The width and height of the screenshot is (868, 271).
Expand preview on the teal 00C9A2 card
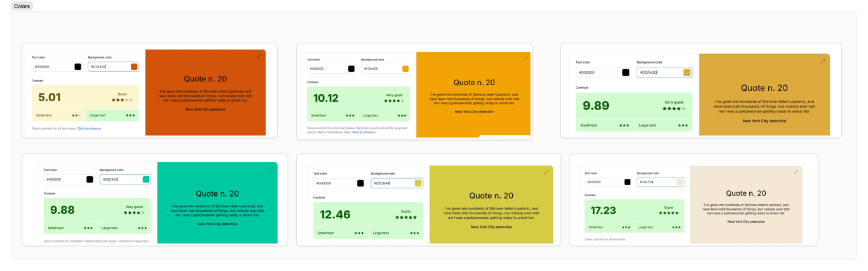click(x=271, y=169)
